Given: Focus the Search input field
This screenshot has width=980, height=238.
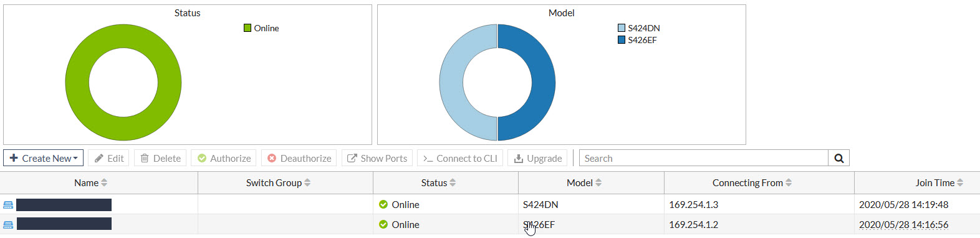Looking at the screenshot, I should pos(704,158).
